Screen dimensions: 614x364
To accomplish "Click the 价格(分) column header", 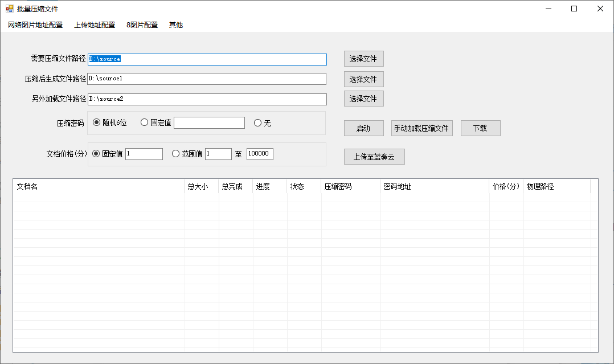I will point(506,186).
